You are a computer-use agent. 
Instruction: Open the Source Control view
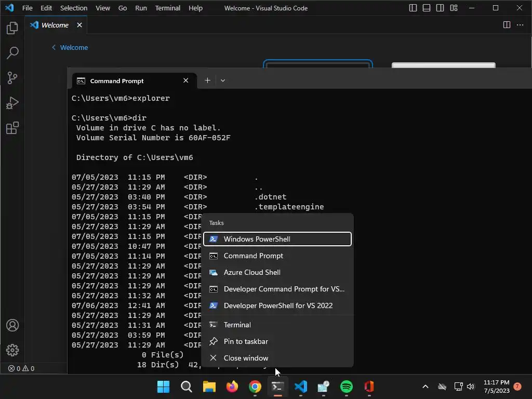tap(12, 78)
